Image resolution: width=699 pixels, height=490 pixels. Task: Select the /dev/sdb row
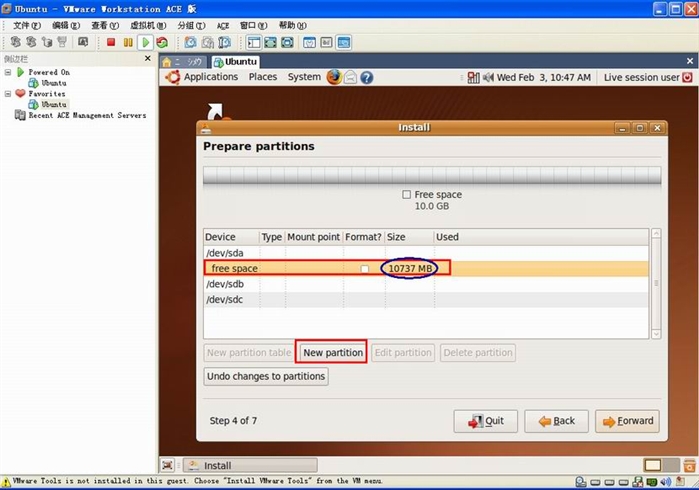click(426, 284)
